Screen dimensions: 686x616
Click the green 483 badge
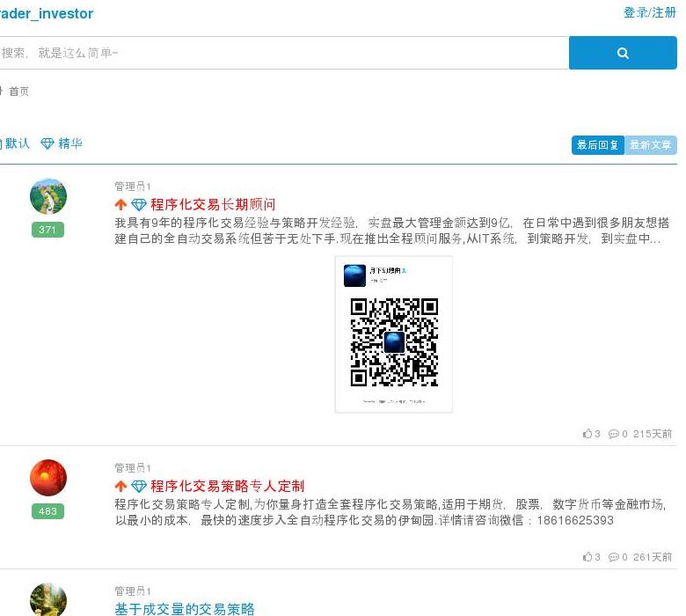[47, 511]
